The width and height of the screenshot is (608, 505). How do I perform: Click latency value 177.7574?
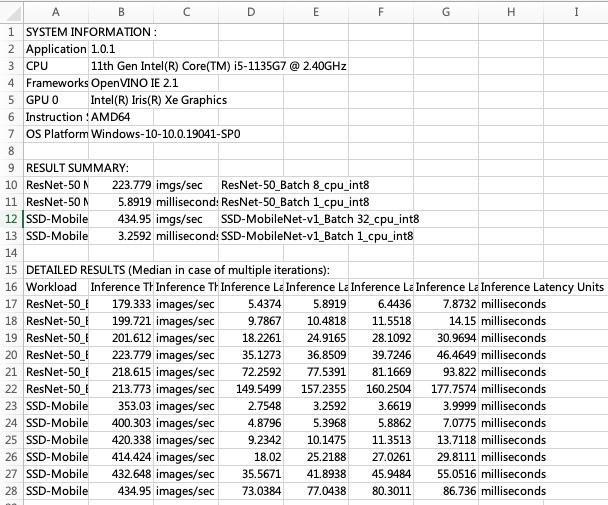coord(446,389)
